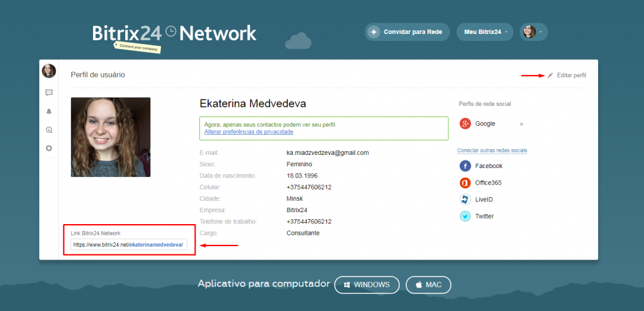Click the Connect your company tag
The height and width of the screenshot is (311, 644).
[x=138, y=47]
